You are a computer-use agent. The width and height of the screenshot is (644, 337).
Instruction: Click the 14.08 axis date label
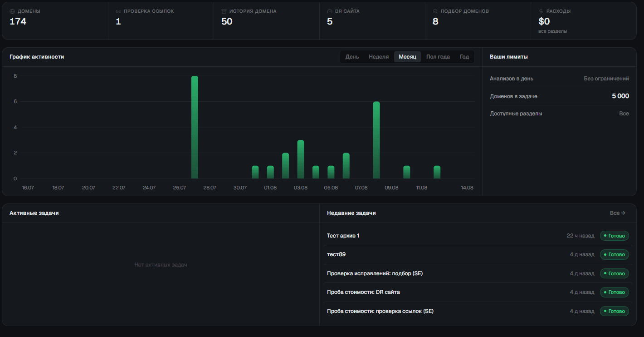pos(467,188)
